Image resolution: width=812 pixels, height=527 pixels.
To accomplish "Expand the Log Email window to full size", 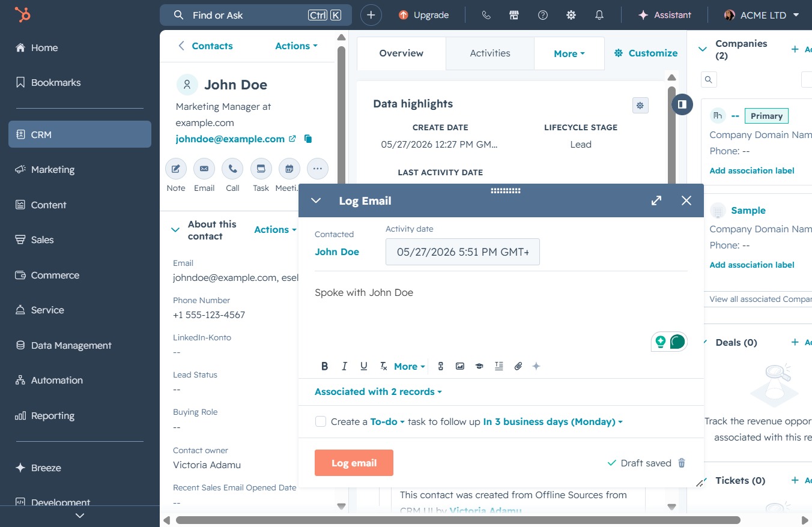I will coord(656,200).
